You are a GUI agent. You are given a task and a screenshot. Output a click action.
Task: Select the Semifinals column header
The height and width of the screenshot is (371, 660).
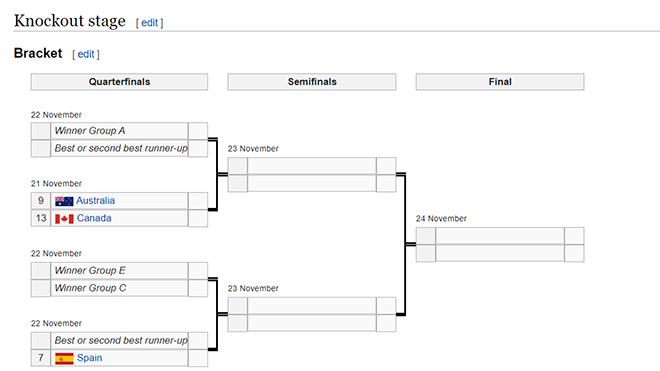[x=312, y=82]
